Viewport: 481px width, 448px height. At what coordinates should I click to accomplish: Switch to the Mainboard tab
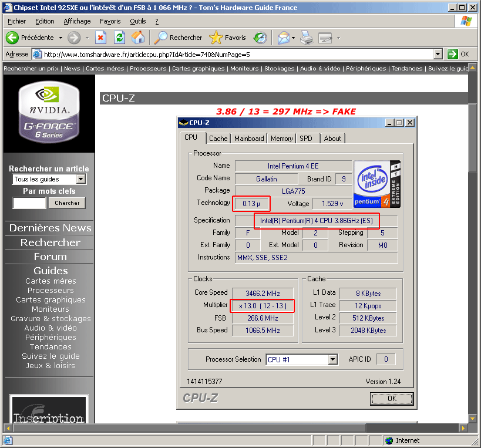click(x=249, y=139)
